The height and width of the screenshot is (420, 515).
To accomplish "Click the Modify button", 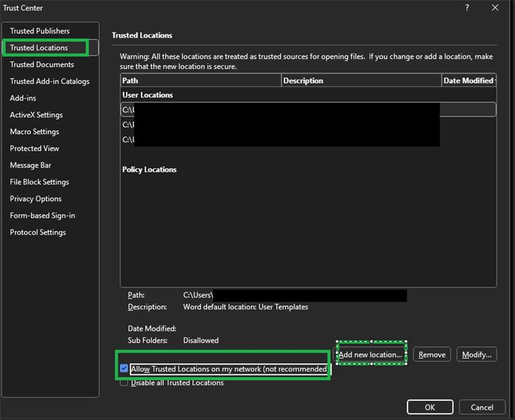I will point(476,354).
